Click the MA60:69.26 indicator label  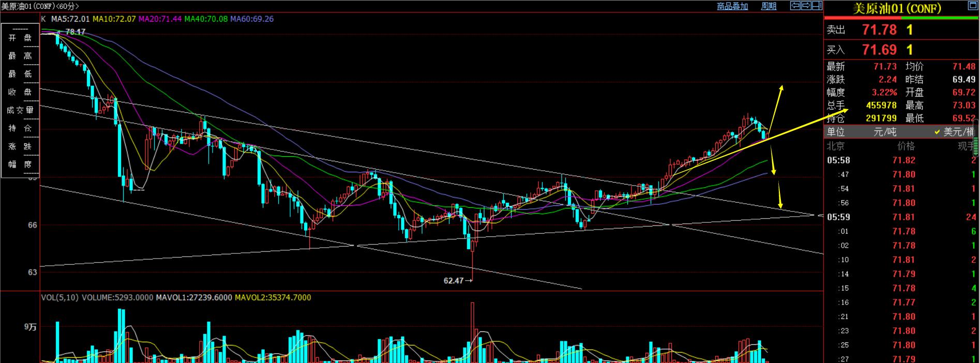tap(252, 19)
